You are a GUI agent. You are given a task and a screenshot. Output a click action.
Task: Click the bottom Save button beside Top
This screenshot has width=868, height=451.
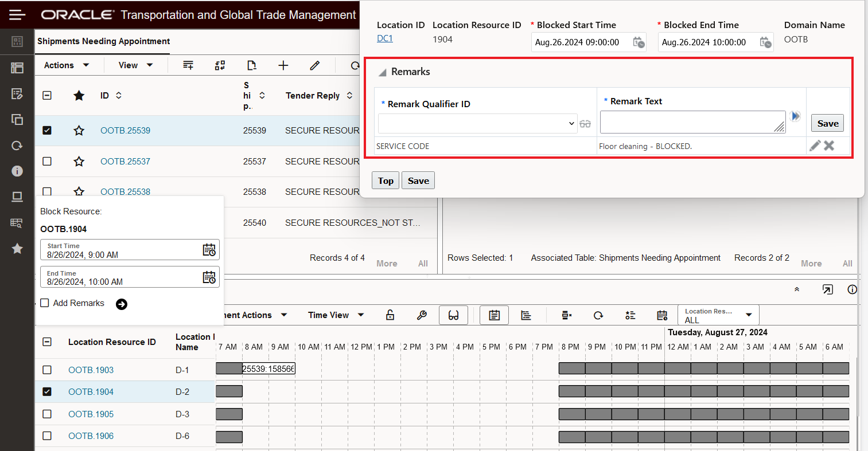[418, 181]
